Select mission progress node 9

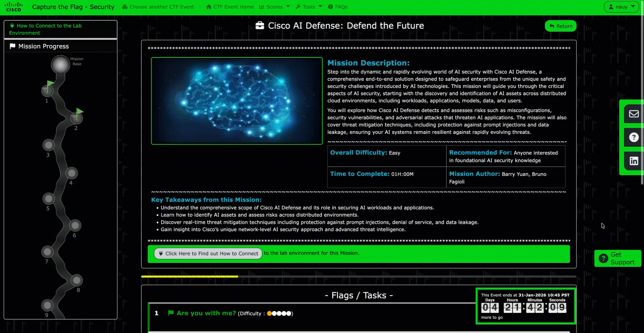click(47, 305)
